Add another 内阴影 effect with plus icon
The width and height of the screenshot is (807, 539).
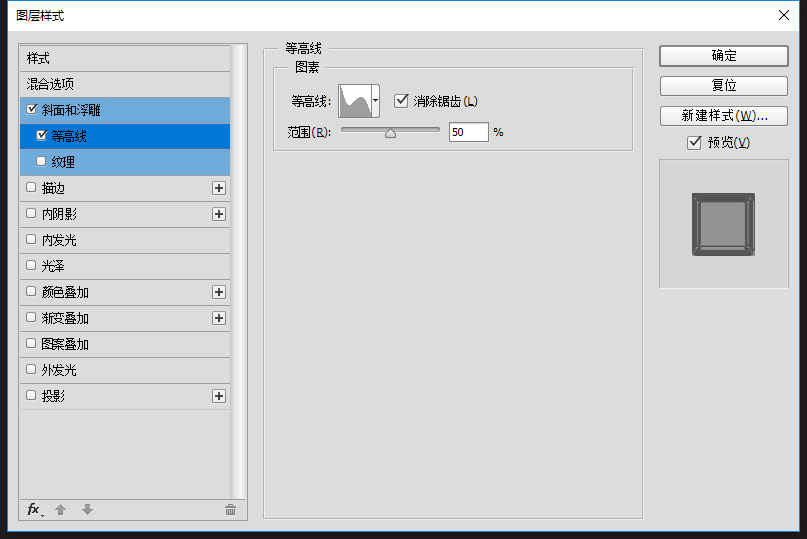coord(219,214)
